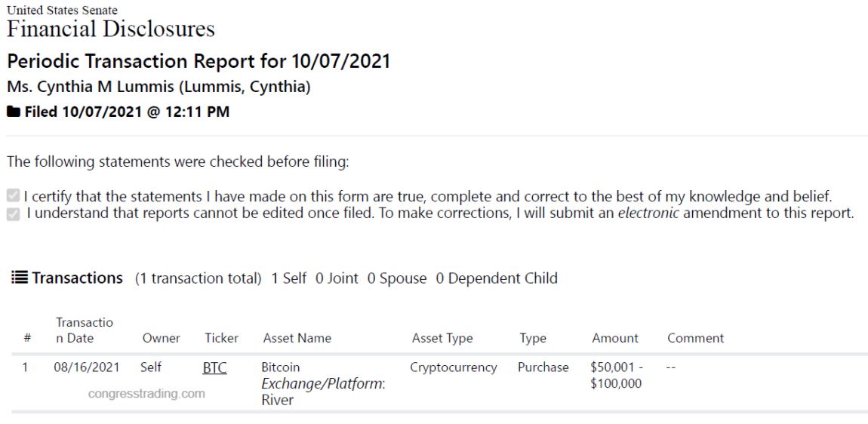The height and width of the screenshot is (424, 868).
Task: Click United States Senate text
Action: [62, 10]
